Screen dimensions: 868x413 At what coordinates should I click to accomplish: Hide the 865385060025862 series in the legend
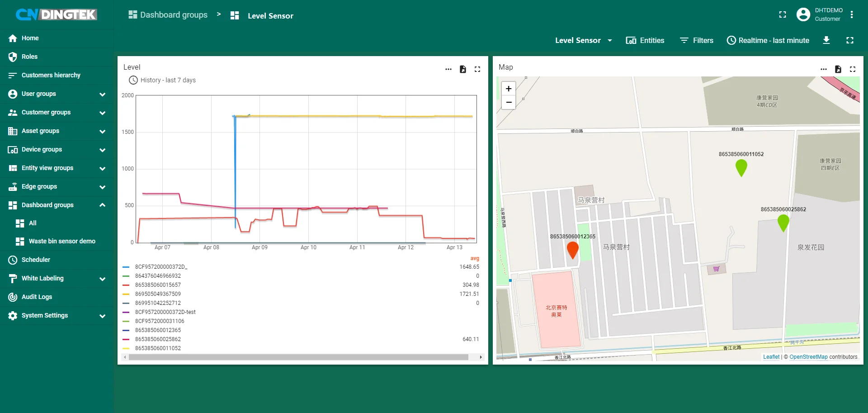click(158, 339)
